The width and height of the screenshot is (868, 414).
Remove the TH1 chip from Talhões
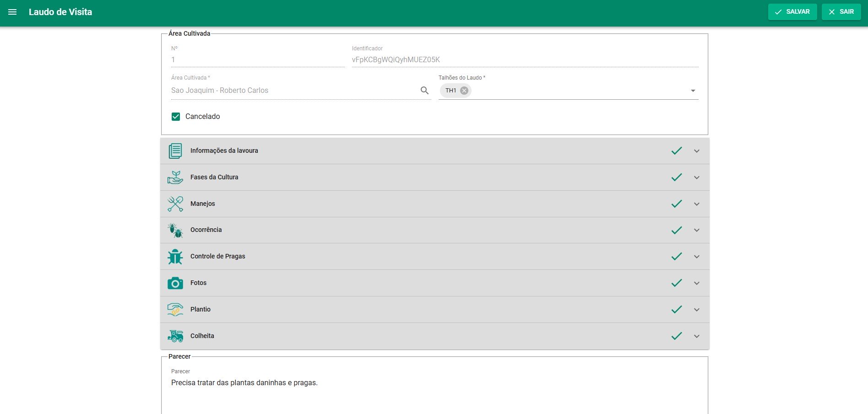point(464,91)
